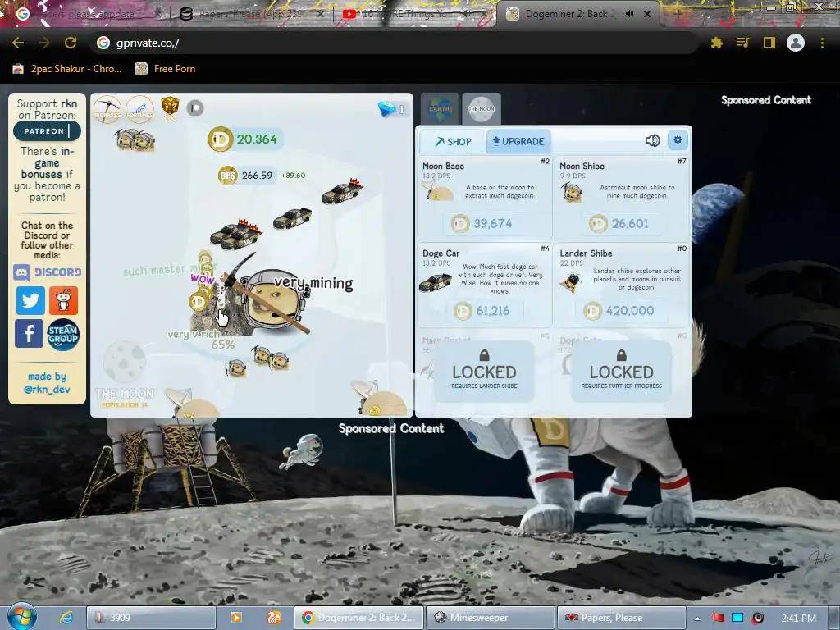Mute the game sound speaker icon
Screen dimensions: 840x630
coord(652,140)
